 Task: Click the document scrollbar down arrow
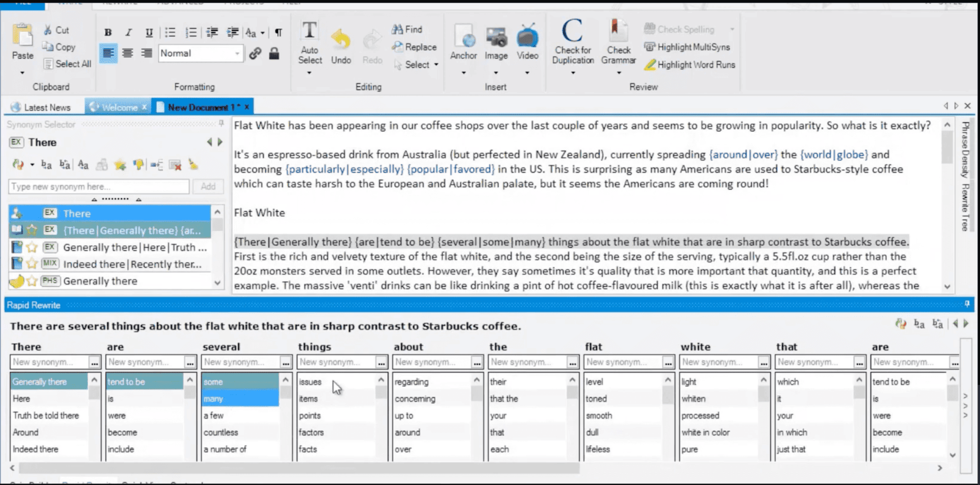tap(947, 286)
